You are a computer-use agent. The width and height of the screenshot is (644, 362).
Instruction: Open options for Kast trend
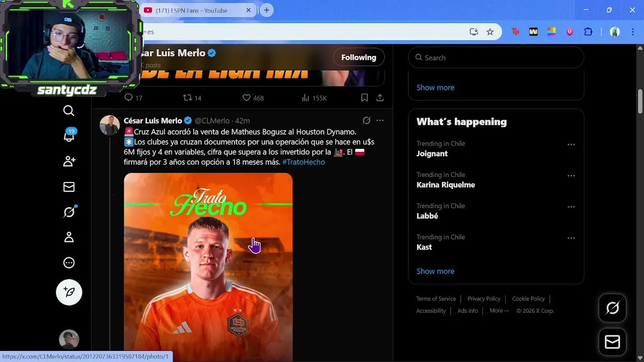571,238
